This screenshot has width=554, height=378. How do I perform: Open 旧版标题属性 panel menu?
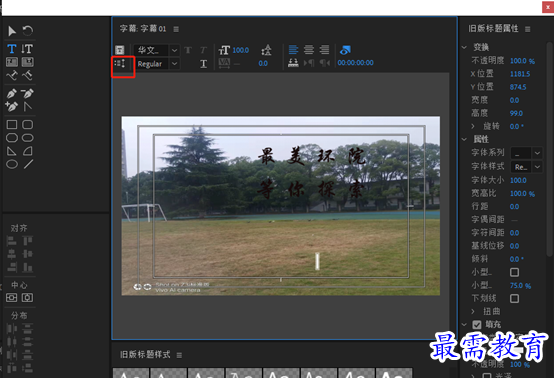click(x=528, y=29)
